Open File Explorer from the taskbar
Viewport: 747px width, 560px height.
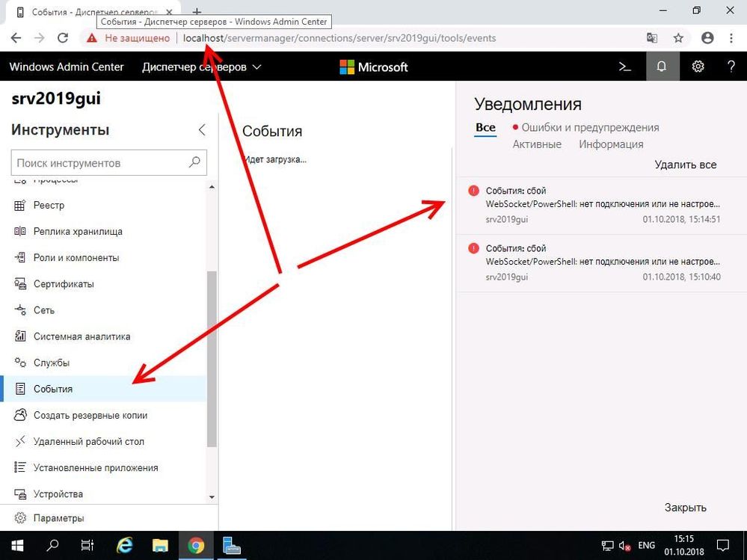[160, 546]
